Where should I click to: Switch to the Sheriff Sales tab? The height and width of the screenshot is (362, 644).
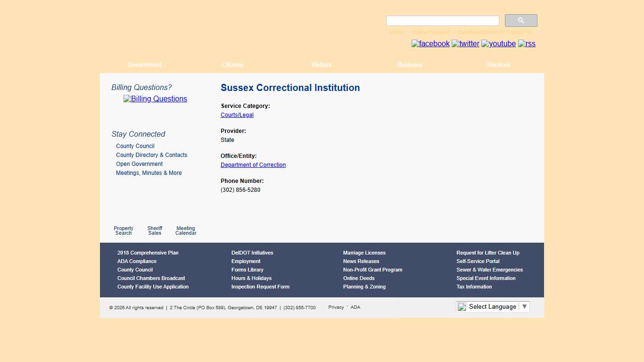point(155,230)
